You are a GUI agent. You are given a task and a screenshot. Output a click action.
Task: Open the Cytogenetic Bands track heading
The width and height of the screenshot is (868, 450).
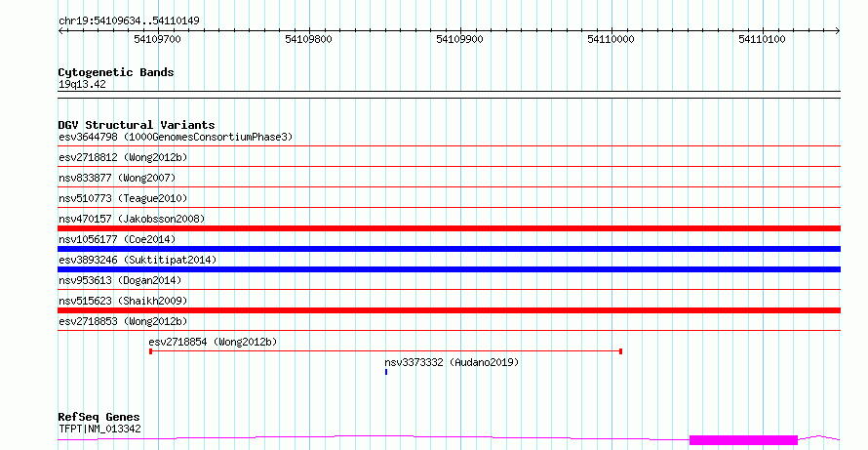tap(116, 72)
